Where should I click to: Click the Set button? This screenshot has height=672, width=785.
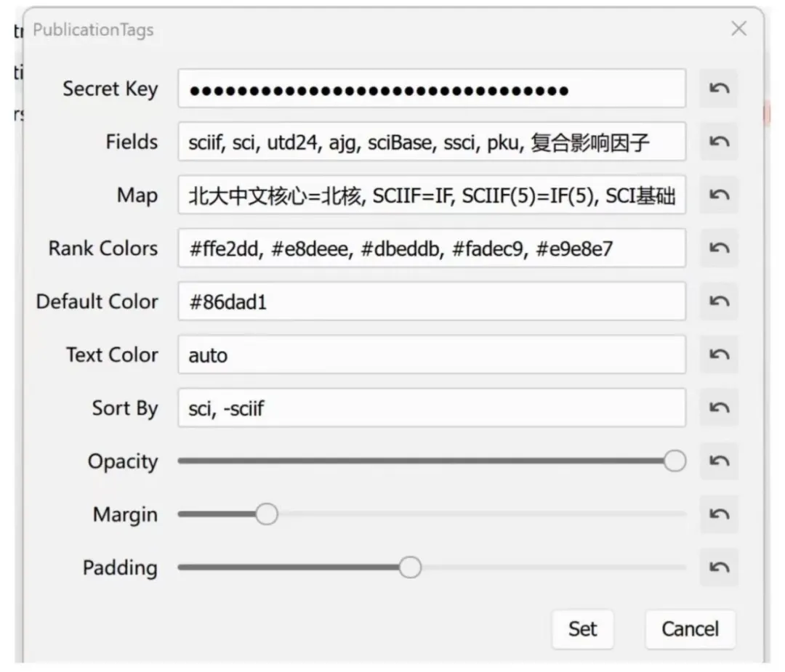tap(582, 628)
